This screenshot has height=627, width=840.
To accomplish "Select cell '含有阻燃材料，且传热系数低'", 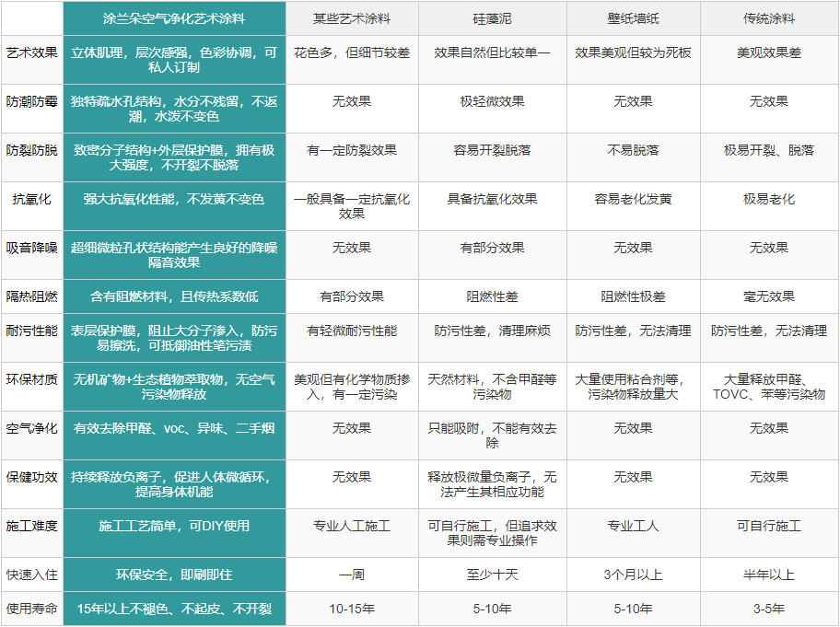I will (x=174, y=296).
